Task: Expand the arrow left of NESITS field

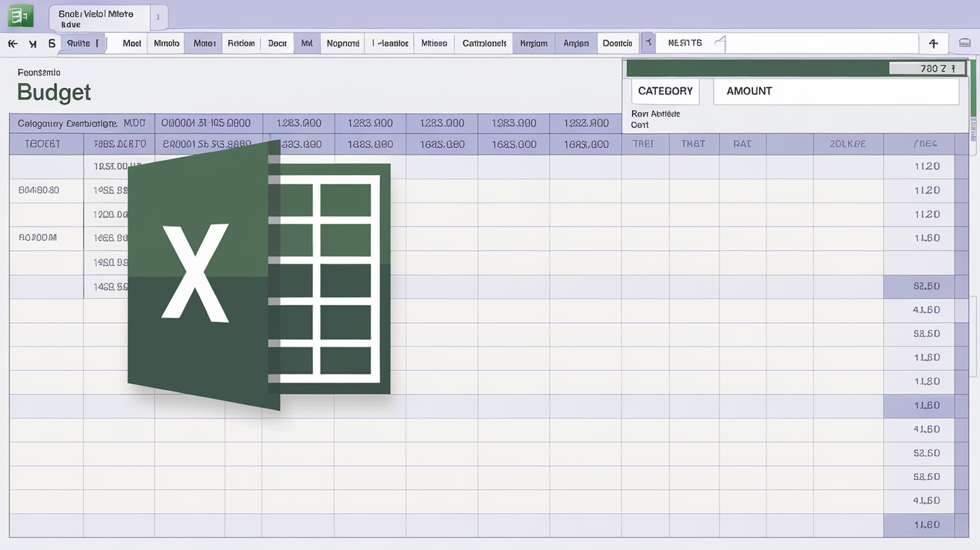Action: click(648, 43)
